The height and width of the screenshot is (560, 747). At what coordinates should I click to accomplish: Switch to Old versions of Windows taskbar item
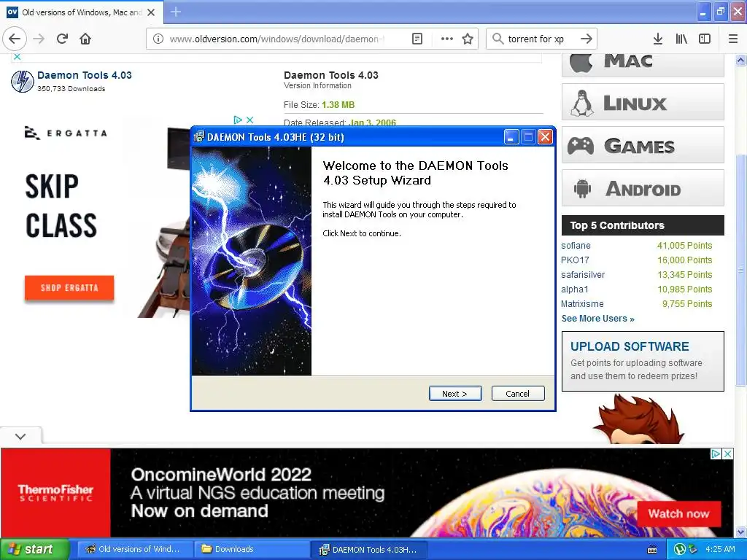[134, 549]
